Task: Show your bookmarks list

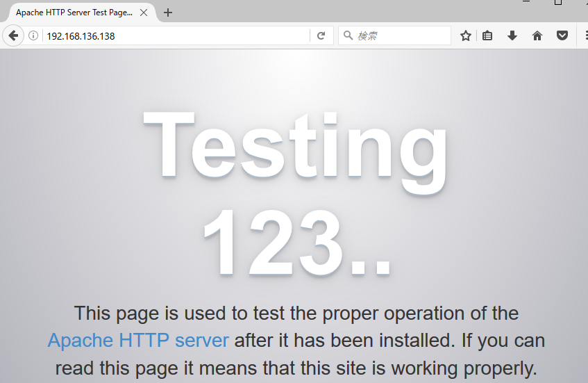Action: [x=488, y=36]
